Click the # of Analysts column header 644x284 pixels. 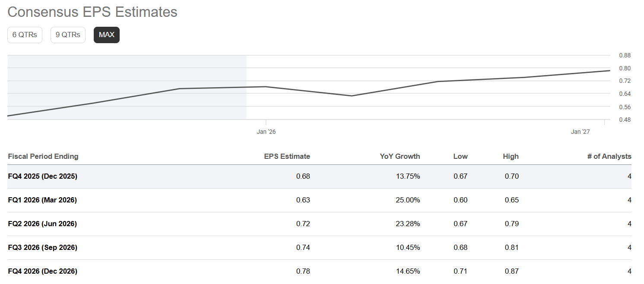pyautogui.click(x=609, y=156)
